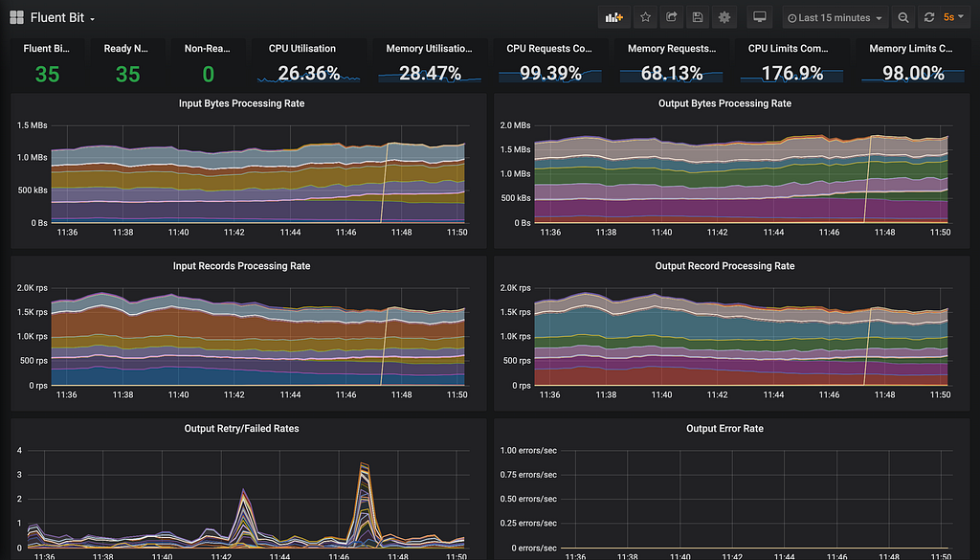Refresh the dashboard now

pyautogui.click(x=928, y=17)
